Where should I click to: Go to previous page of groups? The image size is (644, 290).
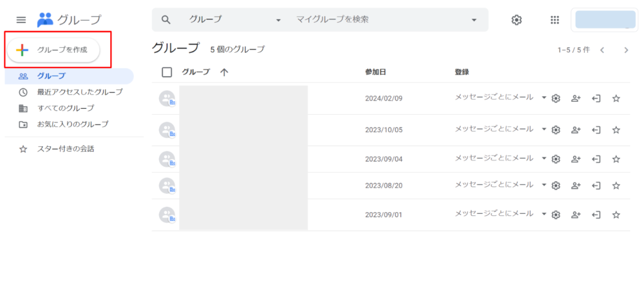tap(602, 50)
